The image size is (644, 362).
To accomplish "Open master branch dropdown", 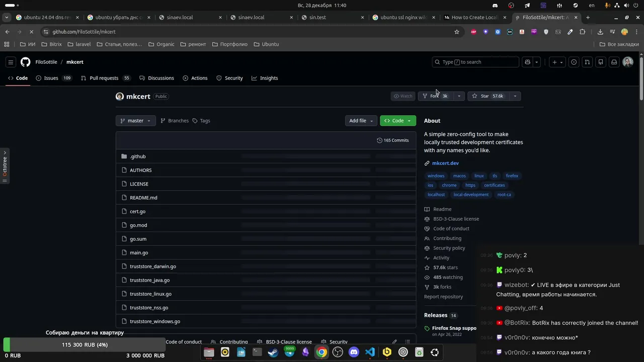I will 135,121.
